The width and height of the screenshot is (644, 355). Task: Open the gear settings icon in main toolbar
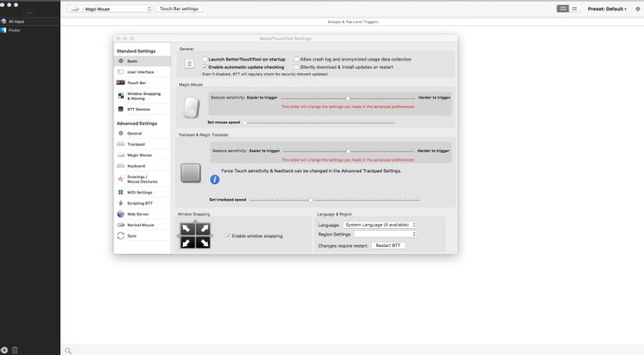(637, 9)
